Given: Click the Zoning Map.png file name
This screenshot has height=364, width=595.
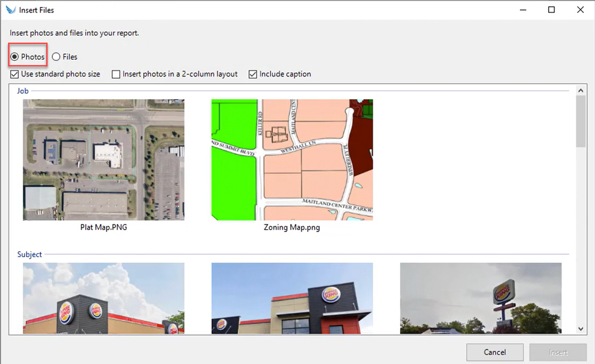Looking at the screenshot, I should coord(292,228).
